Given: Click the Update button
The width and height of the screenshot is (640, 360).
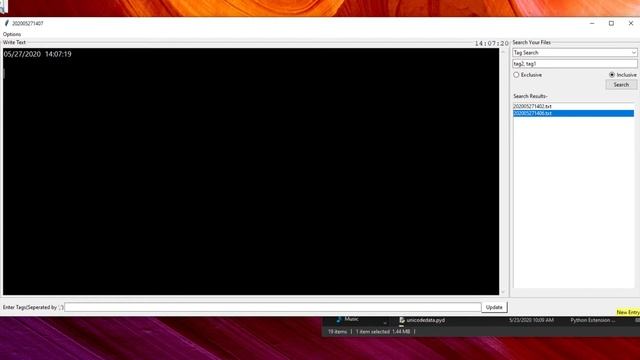Looking at the screenshot, I should click(494, 307).
